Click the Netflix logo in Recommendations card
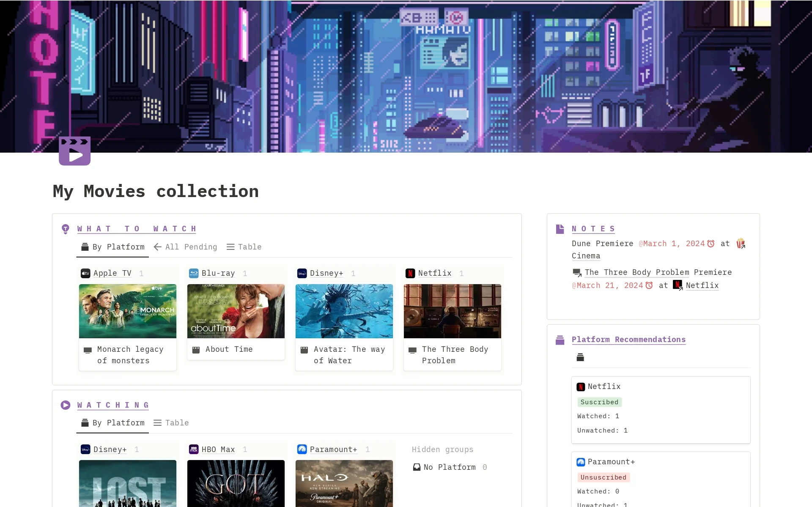812x507 pixels. coord(581,387)
